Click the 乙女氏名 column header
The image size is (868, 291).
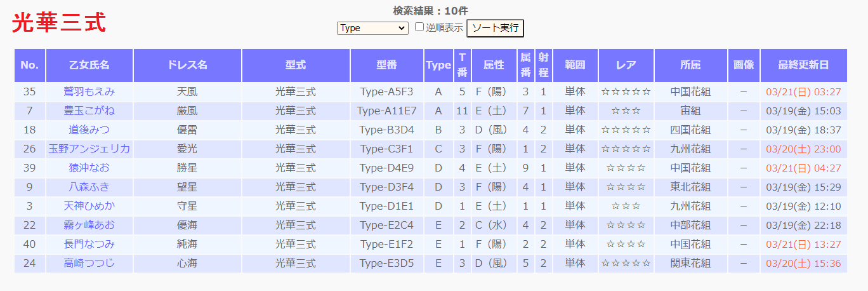pos(89,65)
